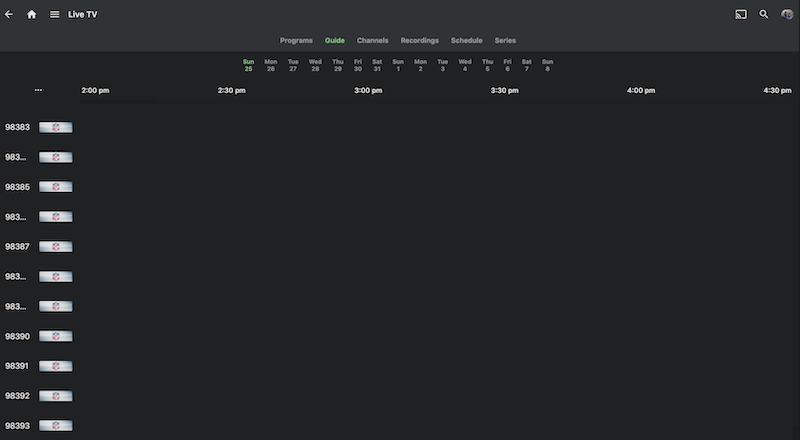Click the 2:30 pm time header
The image size is (800, 440).
[232, 90]
